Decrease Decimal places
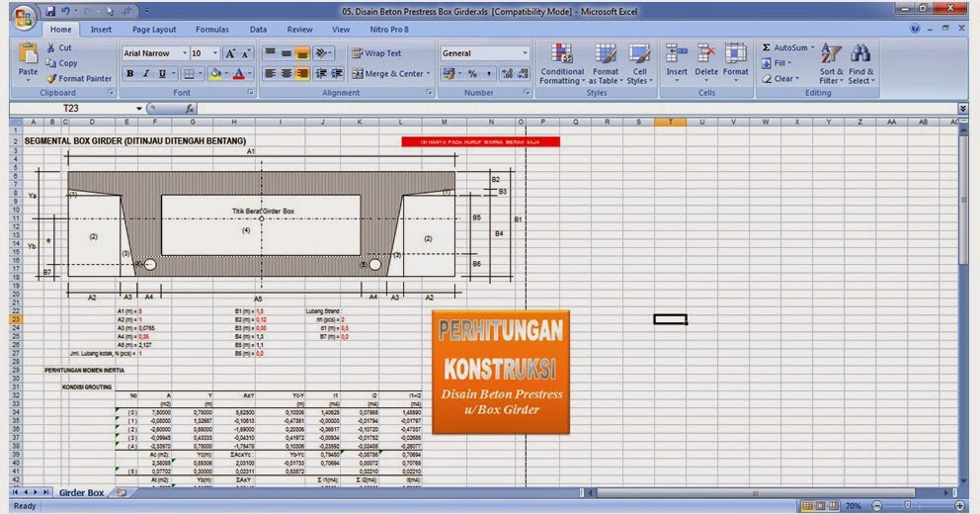The height and width of the screenshot is (514, 980). pyautogui.click(x=524, y=74)
